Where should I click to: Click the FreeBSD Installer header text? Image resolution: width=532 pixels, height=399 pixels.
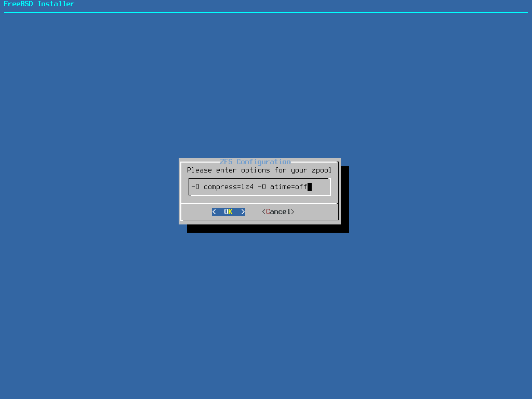point(39,4)
